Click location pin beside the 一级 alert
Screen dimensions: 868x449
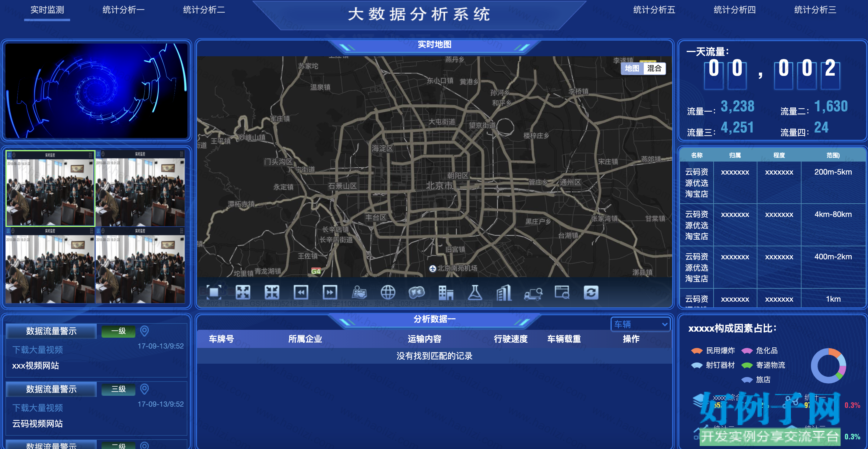[x=144, y=331]
